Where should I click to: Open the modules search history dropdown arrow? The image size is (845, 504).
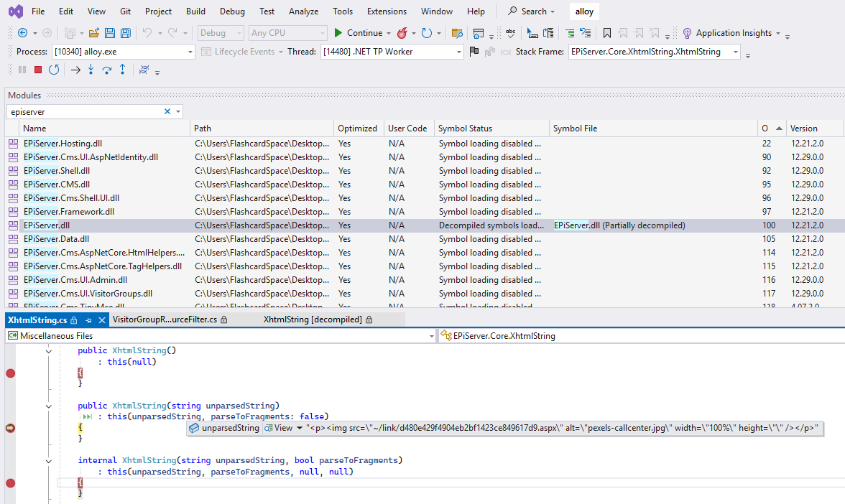pos(178,111)
